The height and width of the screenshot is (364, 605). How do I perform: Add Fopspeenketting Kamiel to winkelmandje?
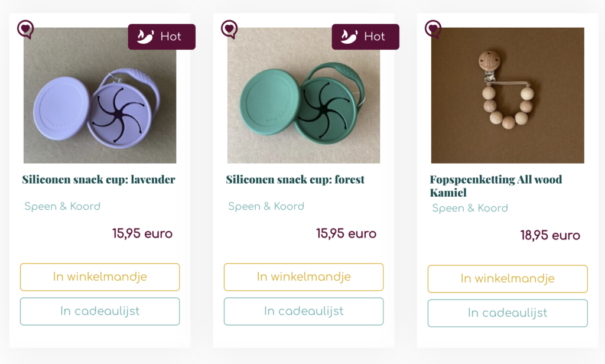508,279
